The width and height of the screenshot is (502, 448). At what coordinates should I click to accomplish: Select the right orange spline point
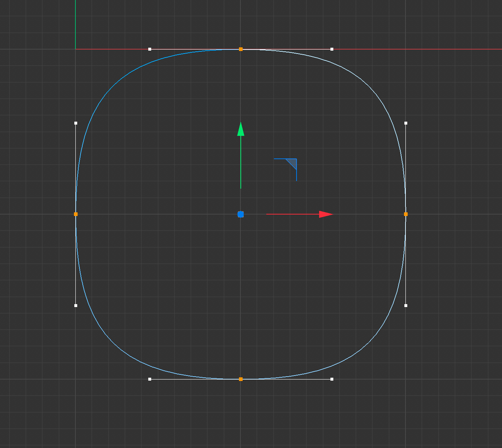(406, 214)
